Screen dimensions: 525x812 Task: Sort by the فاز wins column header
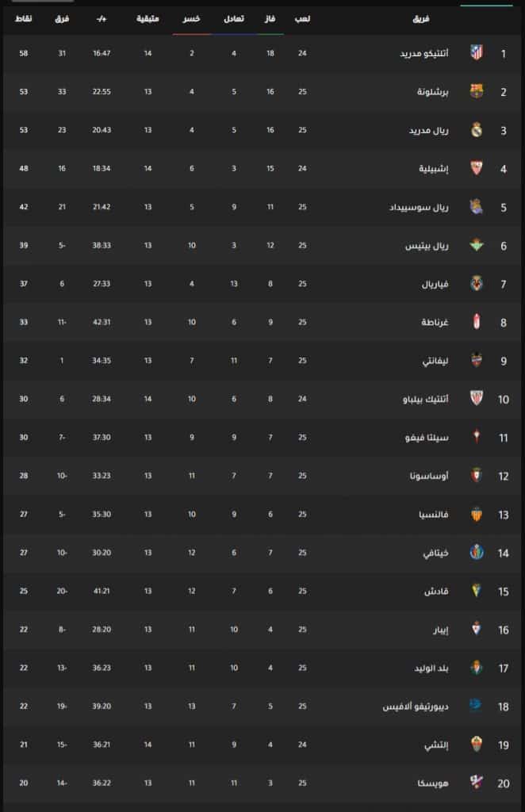(x=270, y=19)
